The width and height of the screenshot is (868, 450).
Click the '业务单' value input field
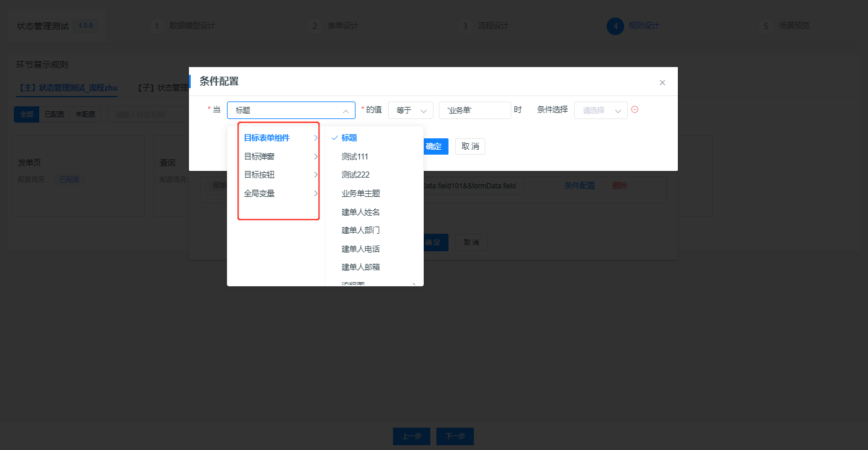point(475,111)
